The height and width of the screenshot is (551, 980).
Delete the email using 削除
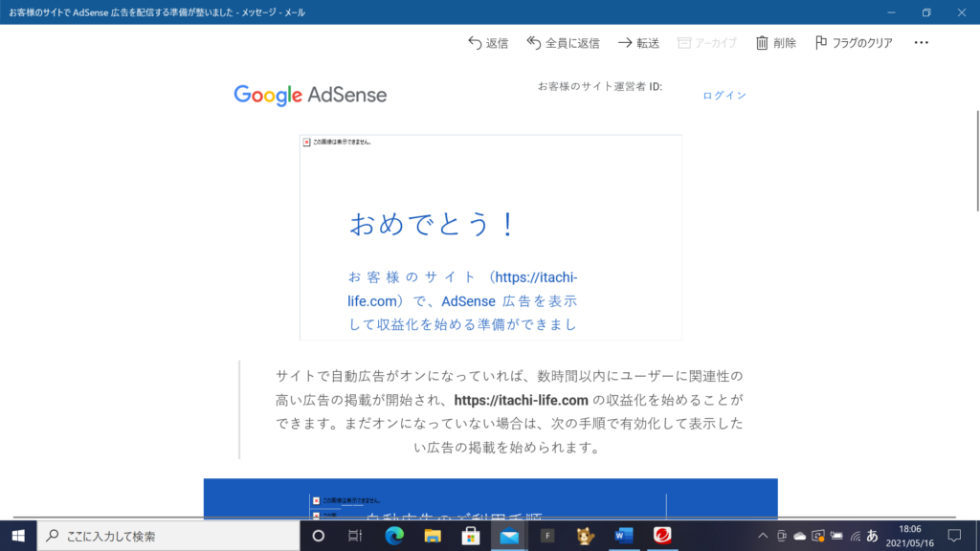tap(775, 42)
